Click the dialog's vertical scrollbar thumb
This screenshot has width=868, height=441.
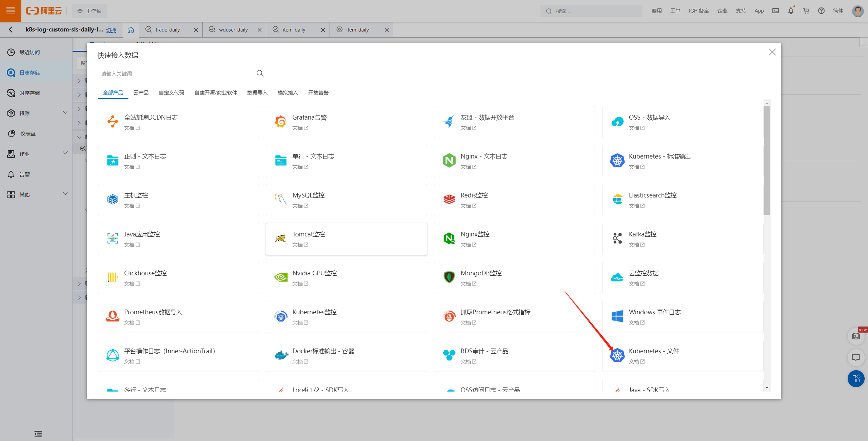point(767,161)
